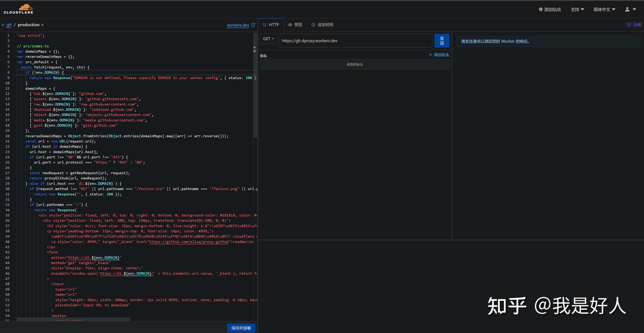
Task: Open the 示例 examples panel
Action: [x=634, y=25]
